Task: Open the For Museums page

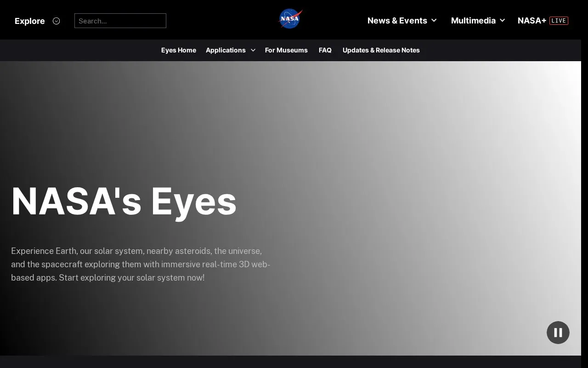Action: 286,50
